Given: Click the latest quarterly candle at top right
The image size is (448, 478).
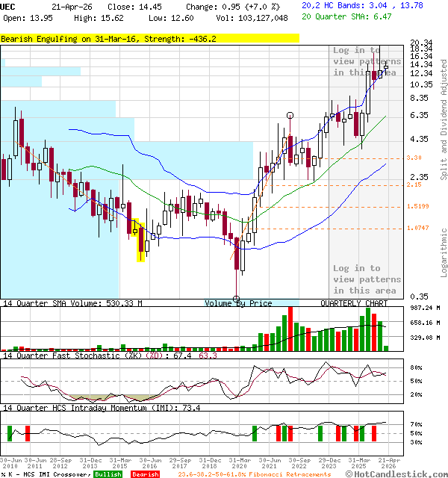Looking at the screenshot, I should click(x=386, y=68).
